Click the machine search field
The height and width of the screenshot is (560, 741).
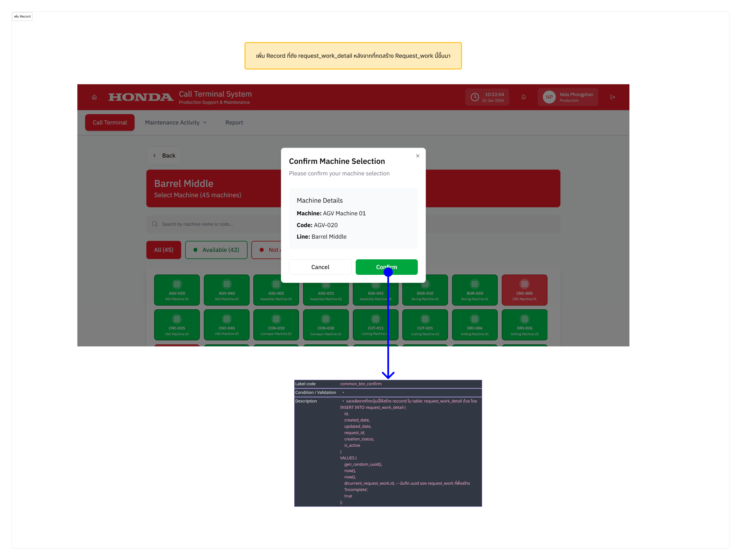[214, 224]
